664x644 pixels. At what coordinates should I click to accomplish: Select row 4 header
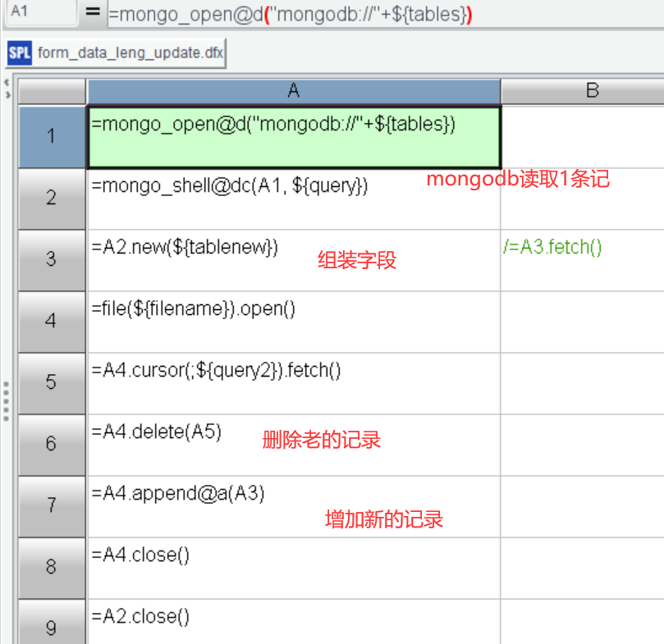(52, 321)
